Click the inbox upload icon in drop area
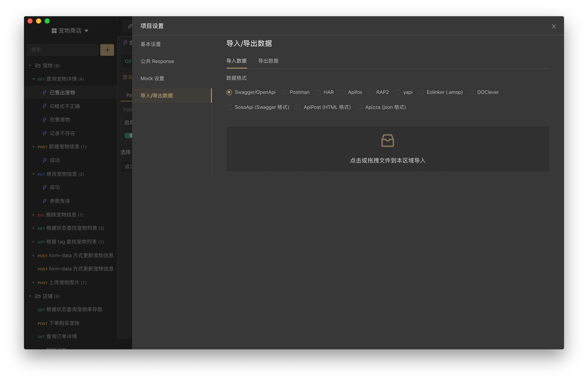Screen dimensions: 588x381 tap(387, 141)
